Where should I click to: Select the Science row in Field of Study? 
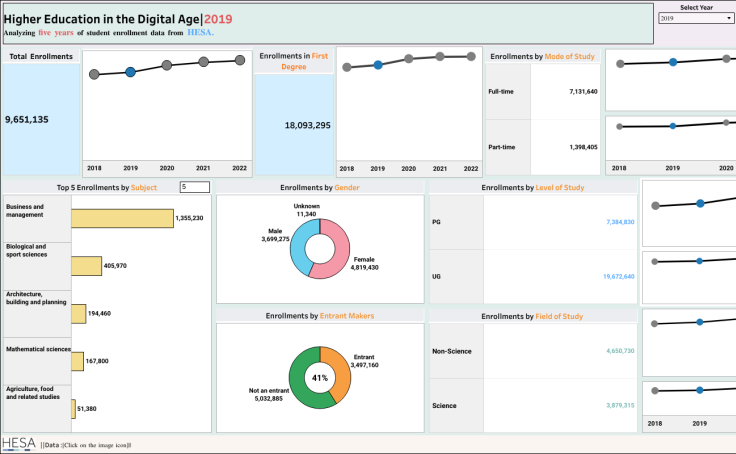534,405
